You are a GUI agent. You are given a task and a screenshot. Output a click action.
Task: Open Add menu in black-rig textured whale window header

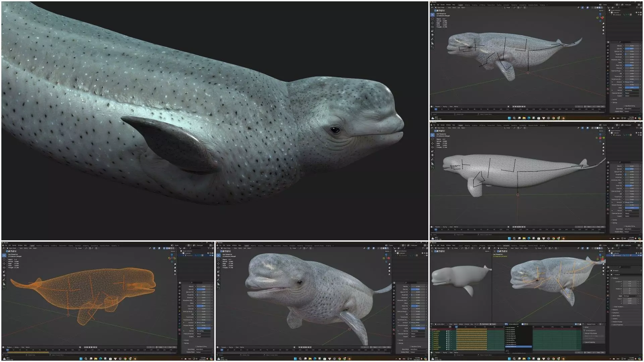[x=458, y=7]
